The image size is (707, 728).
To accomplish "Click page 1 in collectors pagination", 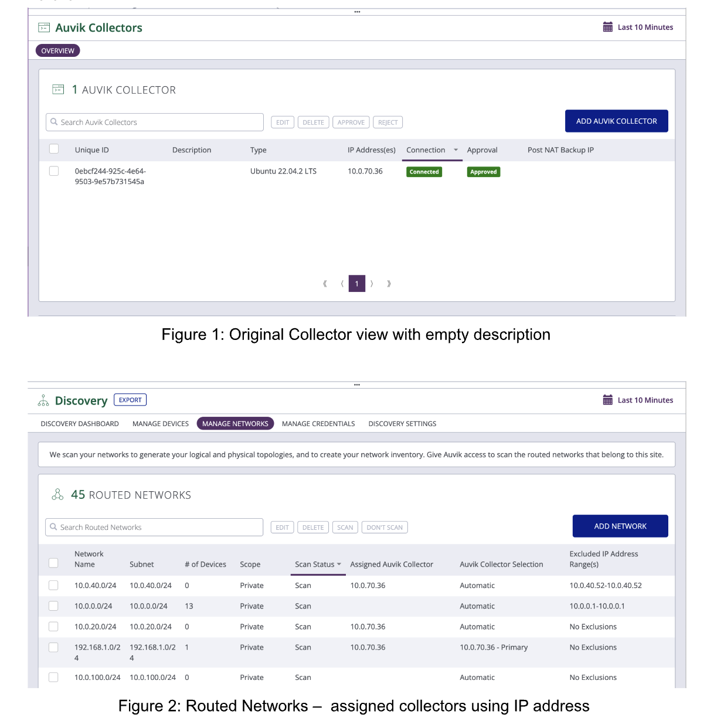I will [x=357, y=284].
